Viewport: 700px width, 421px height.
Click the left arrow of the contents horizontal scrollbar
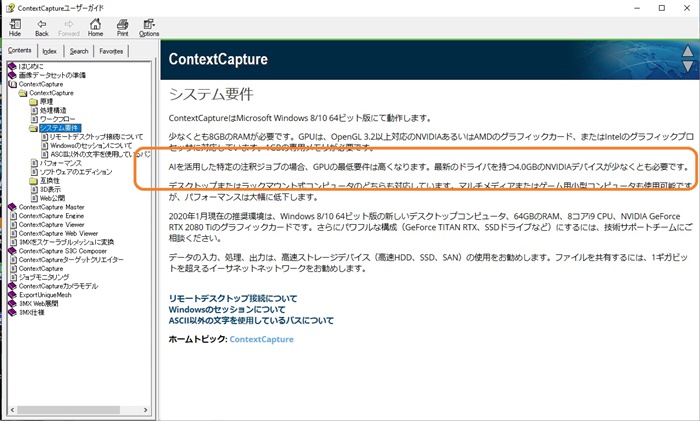(12, 409)
